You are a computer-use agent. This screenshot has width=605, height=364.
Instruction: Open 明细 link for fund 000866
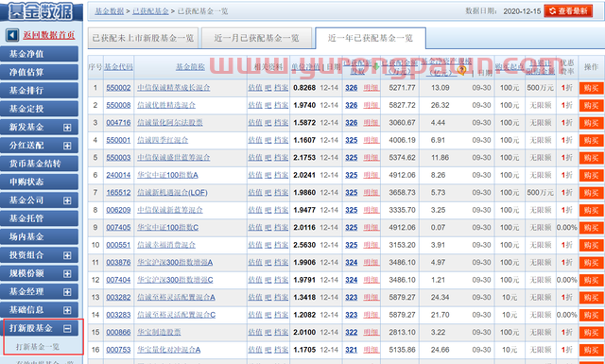coord(372,332)
